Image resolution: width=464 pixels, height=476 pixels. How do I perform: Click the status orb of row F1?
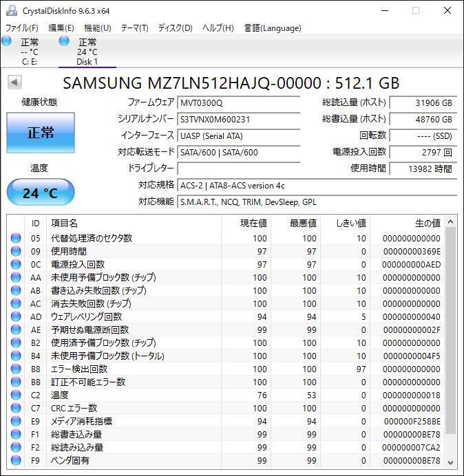(16, 434)
